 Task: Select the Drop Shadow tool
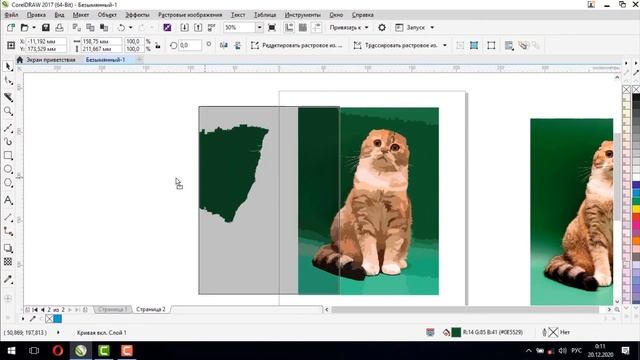tap(8, 248)
